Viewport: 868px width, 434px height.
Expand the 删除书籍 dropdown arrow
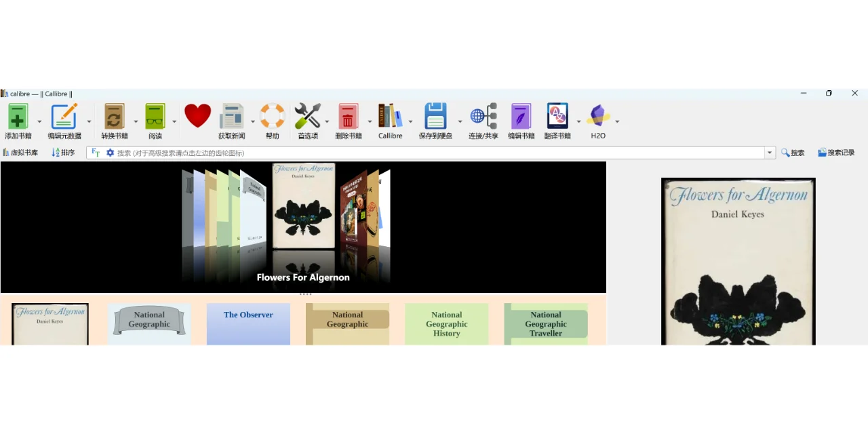tap(370, 122)
